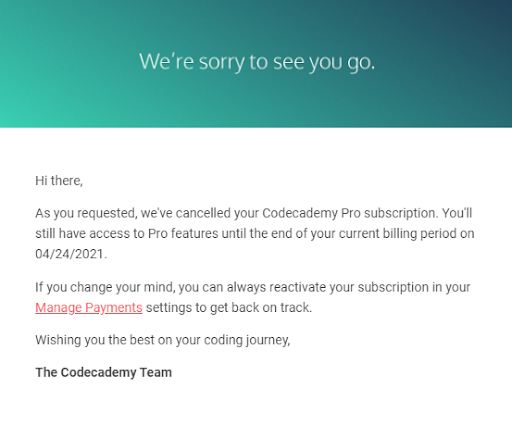Click the word "You'll" ending the first line

pos(457,213)
